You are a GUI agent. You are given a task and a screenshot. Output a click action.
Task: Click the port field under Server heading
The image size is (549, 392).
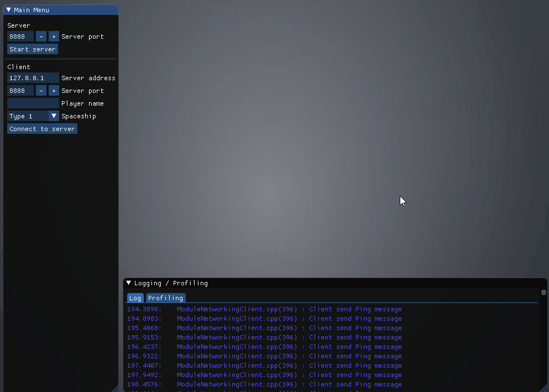coord(20,36)
